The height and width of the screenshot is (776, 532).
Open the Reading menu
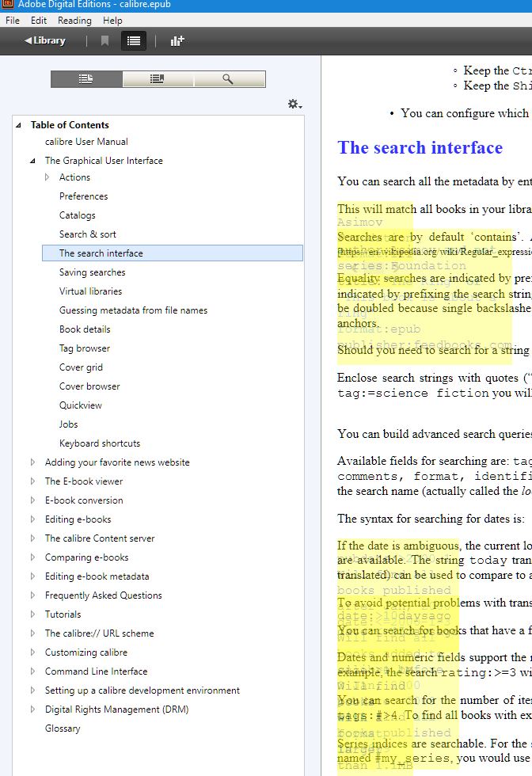(x=74, y=21)
